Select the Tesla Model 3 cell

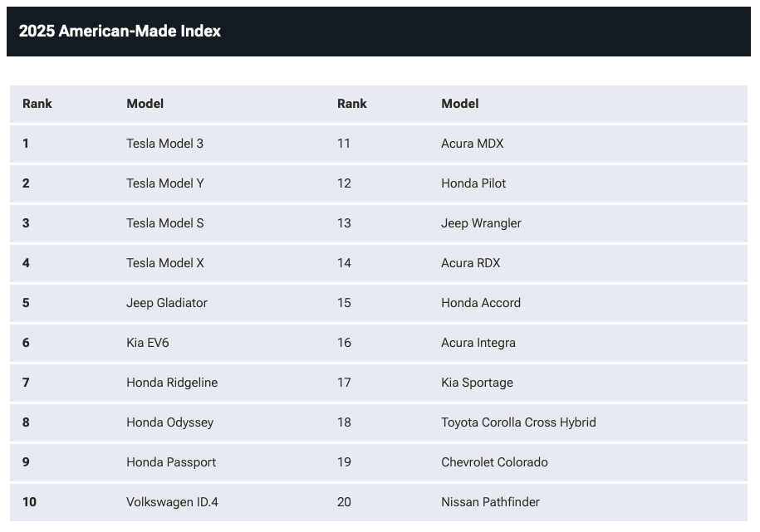[164, 144]
